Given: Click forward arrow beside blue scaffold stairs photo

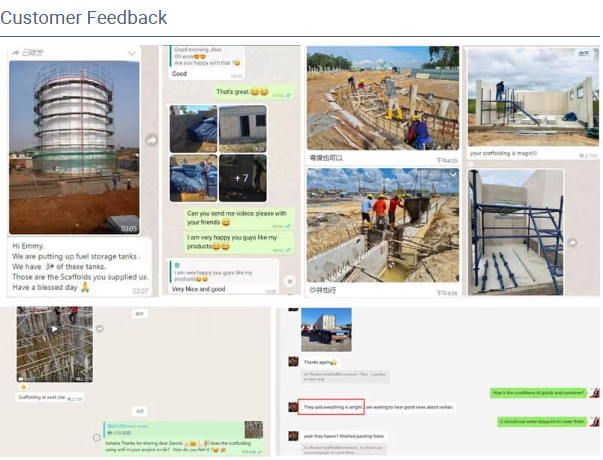Looking at the screenshot, I should pos(572,243).
